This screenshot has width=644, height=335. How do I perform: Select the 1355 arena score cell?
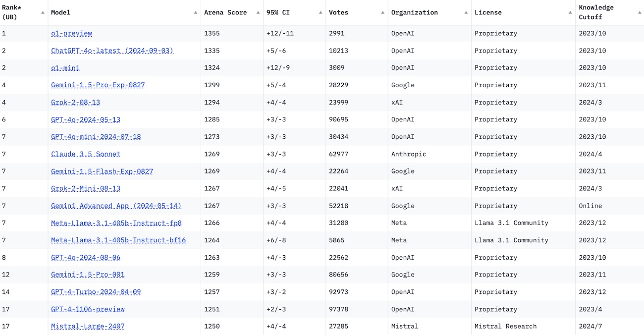pyautogui.click(x=212, y=33)
